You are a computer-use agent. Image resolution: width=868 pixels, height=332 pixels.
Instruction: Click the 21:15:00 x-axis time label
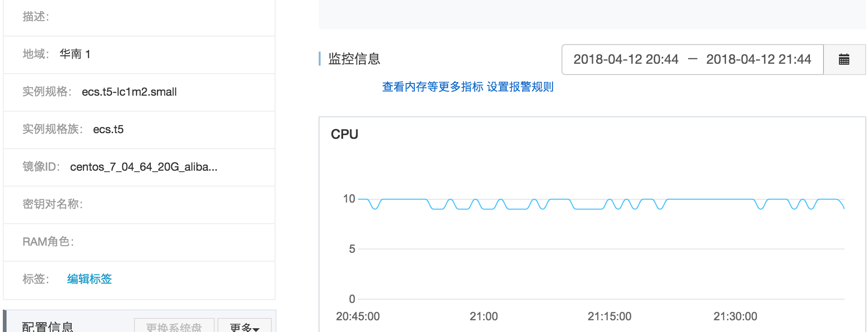(x=609, y=317)
